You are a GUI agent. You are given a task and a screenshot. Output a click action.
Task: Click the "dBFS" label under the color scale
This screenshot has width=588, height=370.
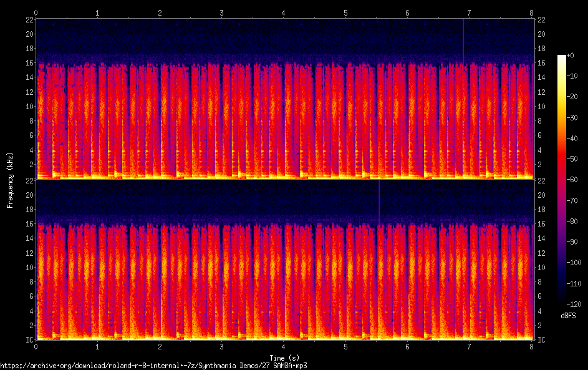[568, 316]
